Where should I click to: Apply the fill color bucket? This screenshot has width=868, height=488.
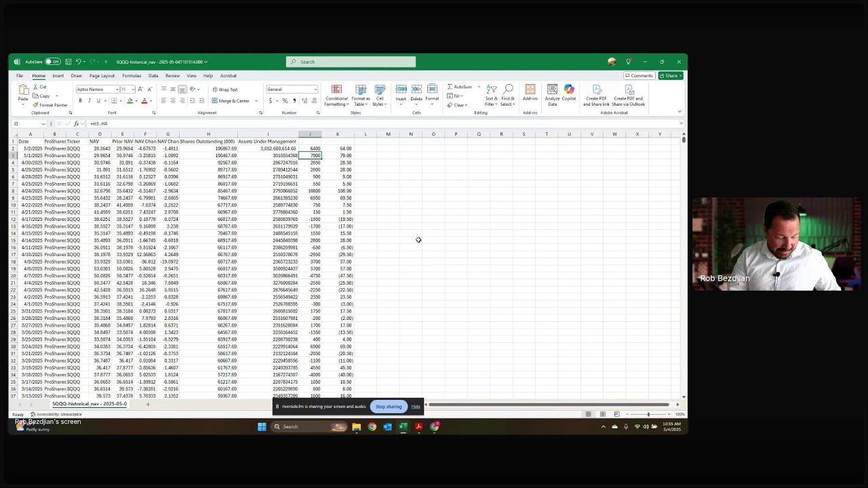(x=130, y=101)
